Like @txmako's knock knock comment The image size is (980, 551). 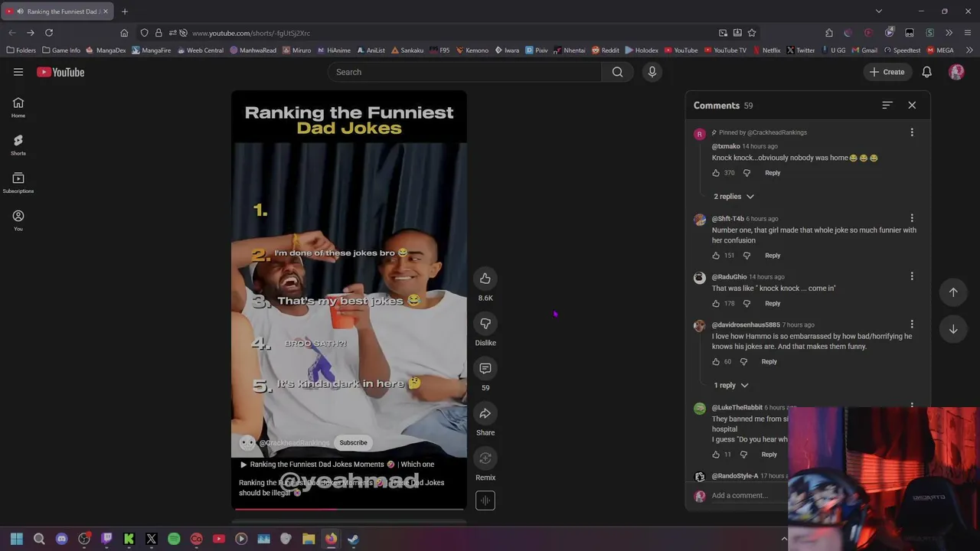[716, 173]
